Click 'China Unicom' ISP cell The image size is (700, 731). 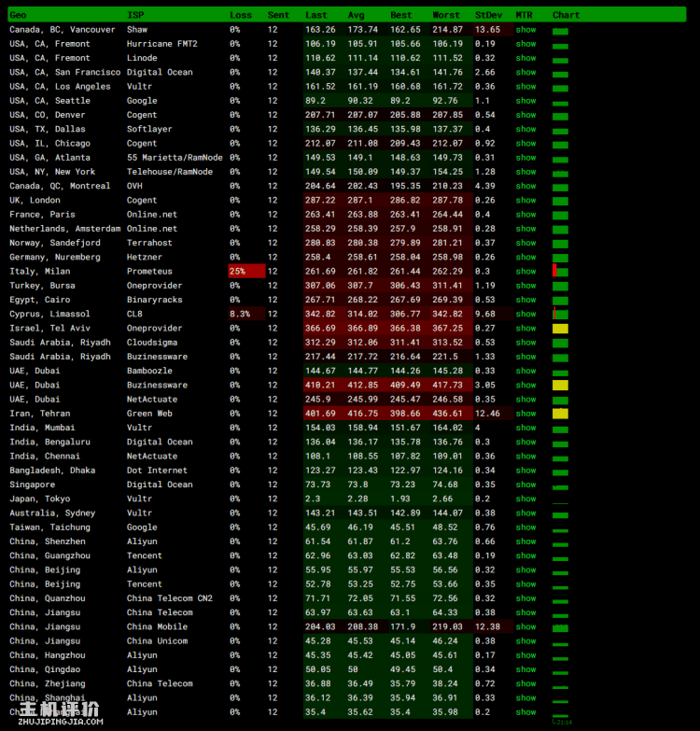coord(157,641)
